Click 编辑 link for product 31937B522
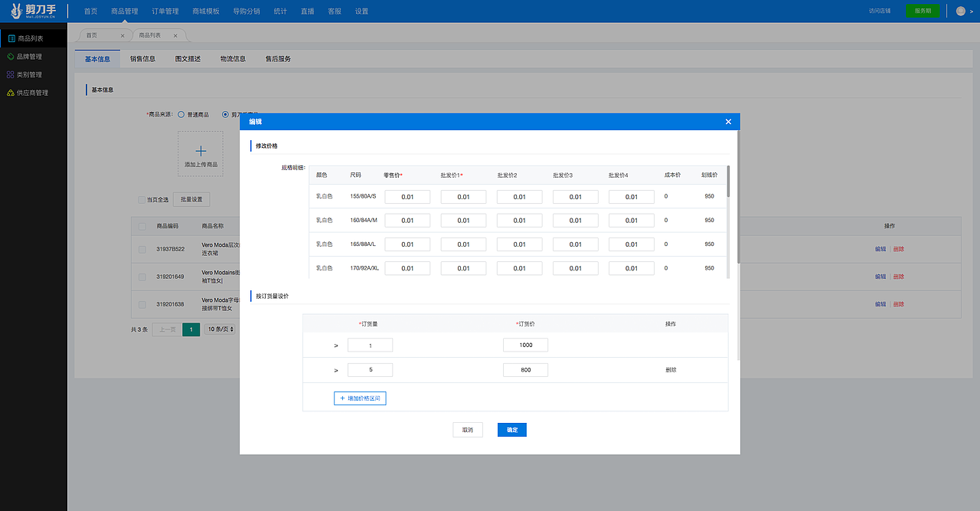This screenshot has width=980, height=511. (880, 249)
